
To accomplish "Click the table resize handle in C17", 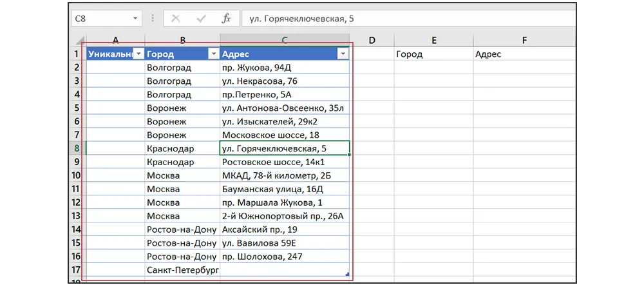I will tap(348, 275).
